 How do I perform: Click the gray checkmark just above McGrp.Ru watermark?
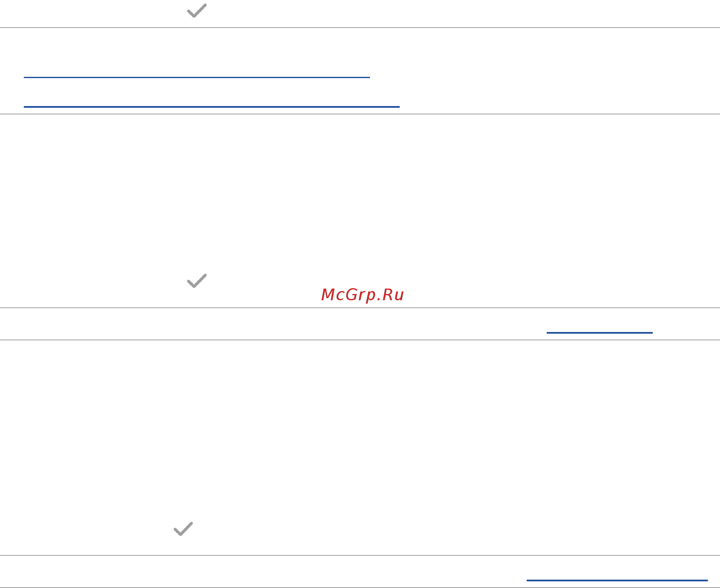coord(197,281)
